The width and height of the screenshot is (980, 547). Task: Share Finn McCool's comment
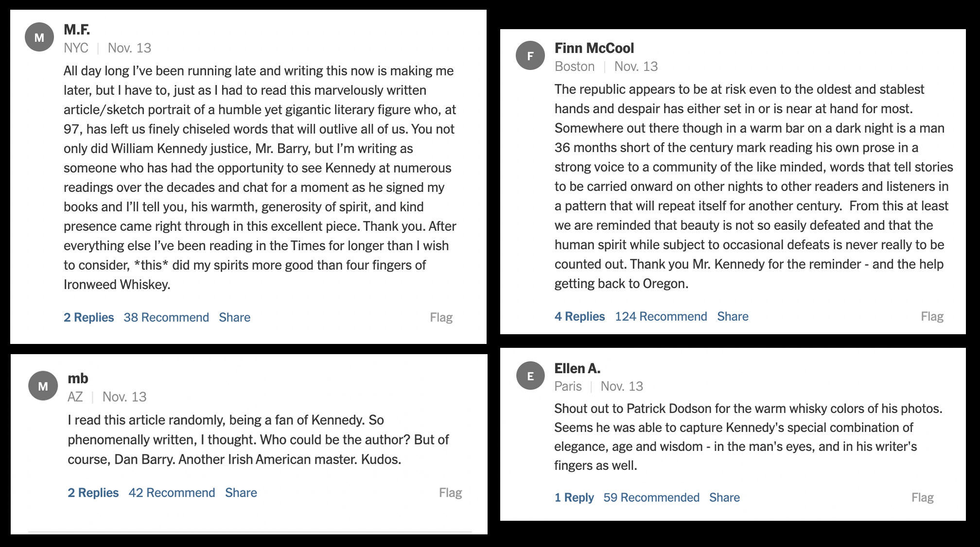pyautogui.click(x=733, y=316)
